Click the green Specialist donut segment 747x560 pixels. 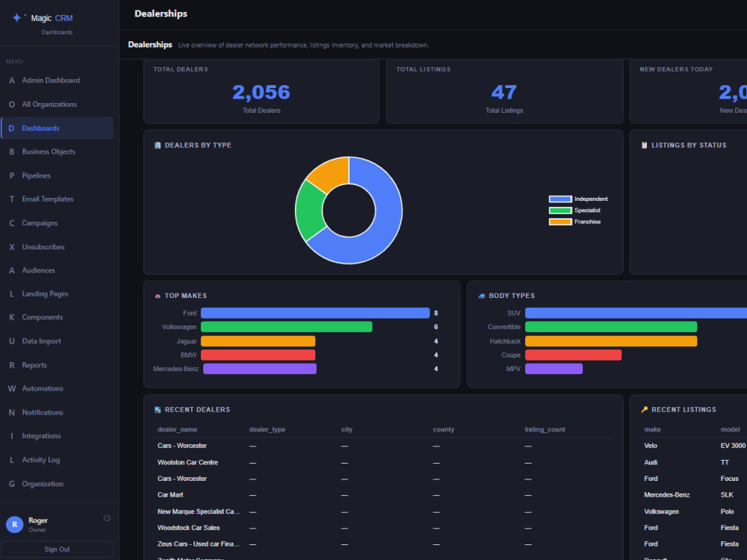[310, 211]
